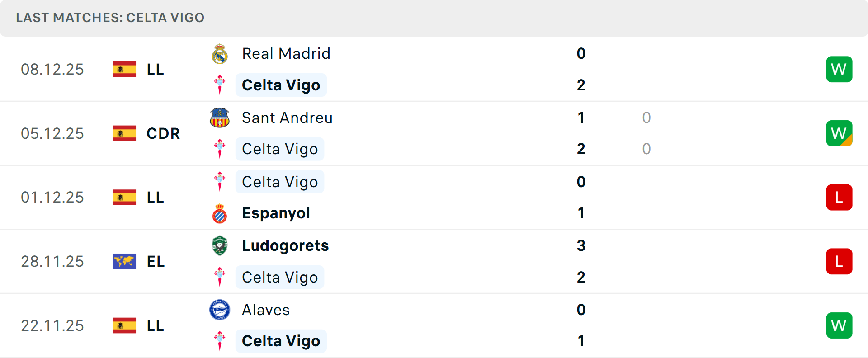Click the two-tone W result indicator for Sant Andreu match
868x358 pixels.
coord(839,133)
